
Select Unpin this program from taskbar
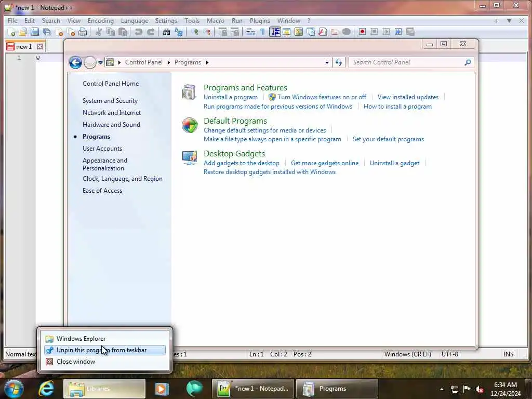click(x=105, y=350)
